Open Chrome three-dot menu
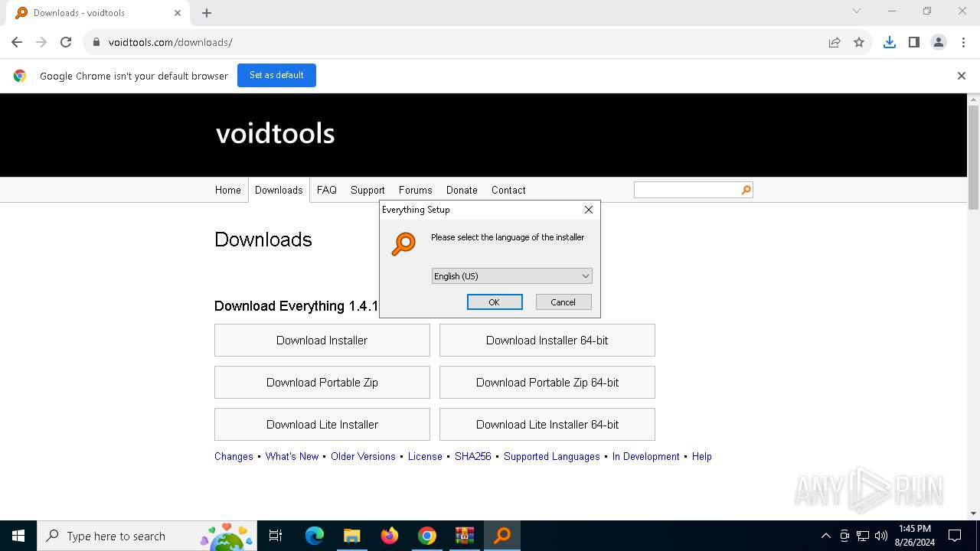Screen dimensions: 980x551 point(962,42)
